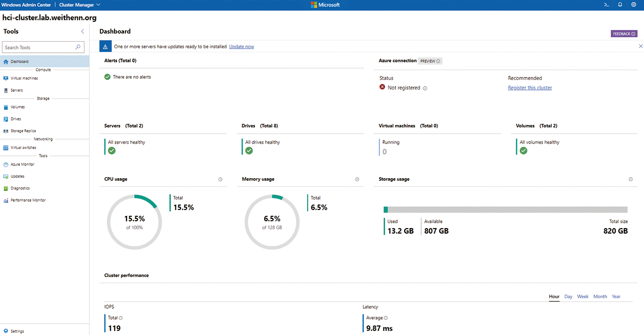Image resolution: width=644 pixels, height=335 pixels.
Task: Open Virtual machines (Total 0) card heading
Action: click(408, 126)
